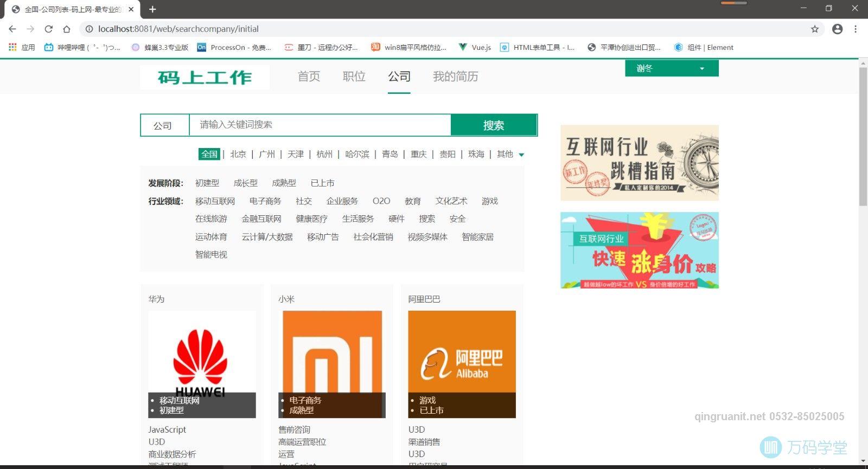
Task: Open the 公司 search type selector
Action: click(x=164, y=125)
